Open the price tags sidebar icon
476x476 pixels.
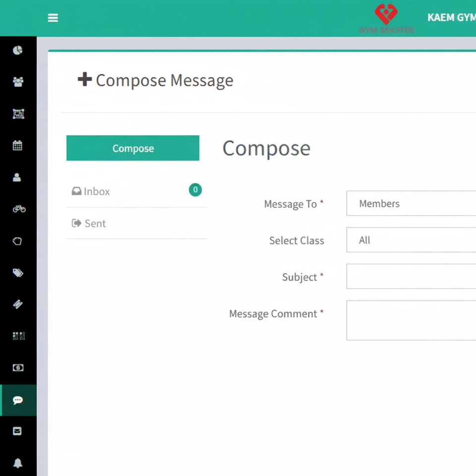(18, 273)
